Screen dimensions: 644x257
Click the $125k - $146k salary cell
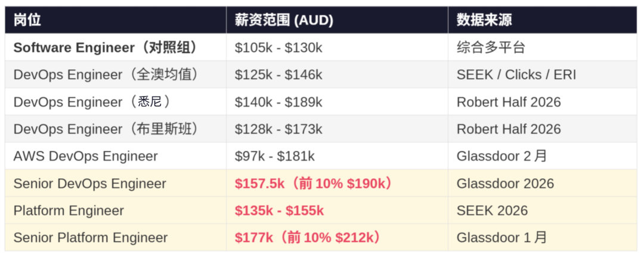[x=278, y=75]
